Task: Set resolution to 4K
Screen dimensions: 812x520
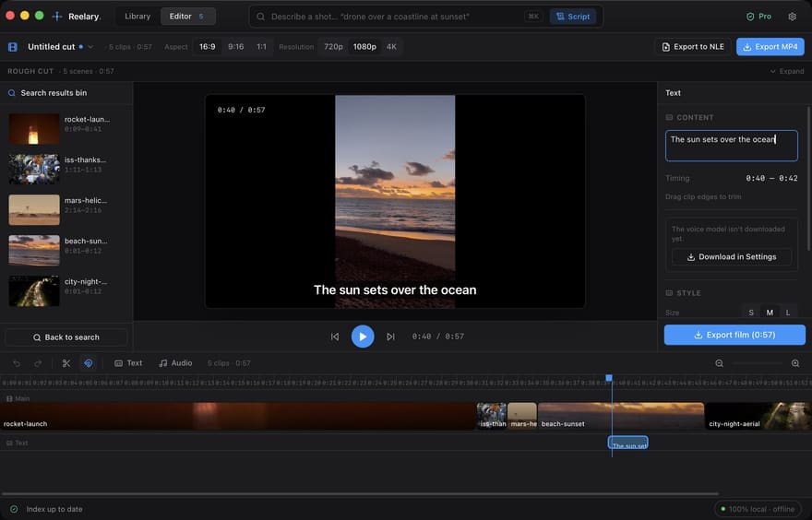Action: 391,47
